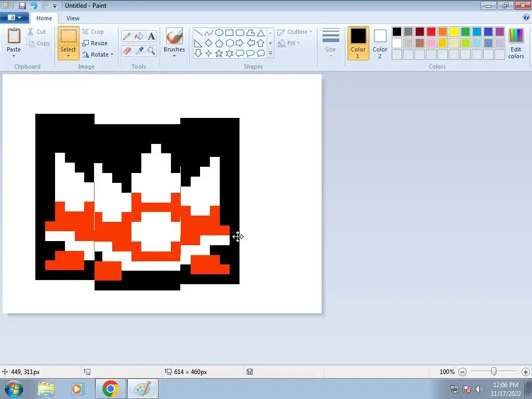Activate Color 2 background selector
Screen dimensions: 532x399
(380, 43)
